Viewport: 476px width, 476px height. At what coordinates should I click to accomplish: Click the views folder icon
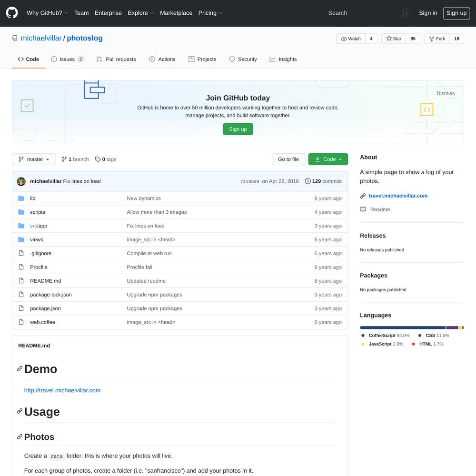[21, 239]
